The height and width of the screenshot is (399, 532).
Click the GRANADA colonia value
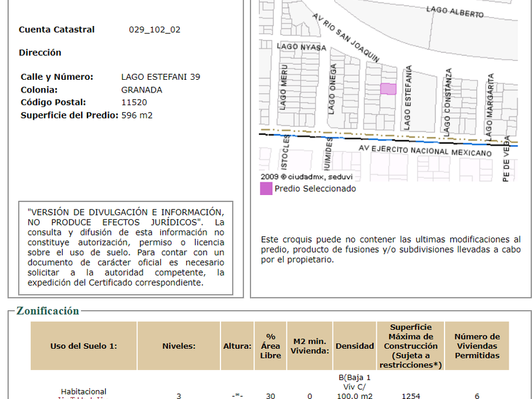click(x=141, y=90)
